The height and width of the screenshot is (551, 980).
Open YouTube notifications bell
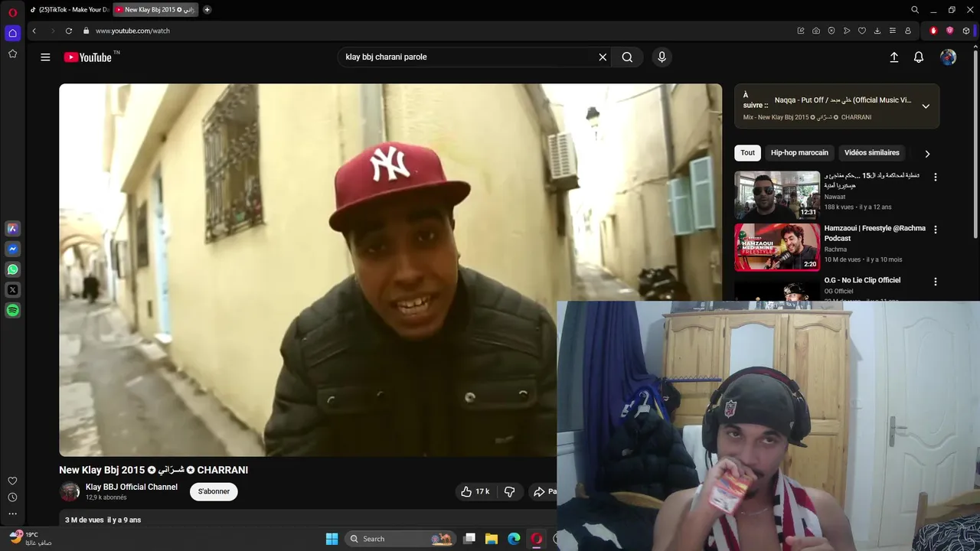pyautogui.click(x=919, y=57)
